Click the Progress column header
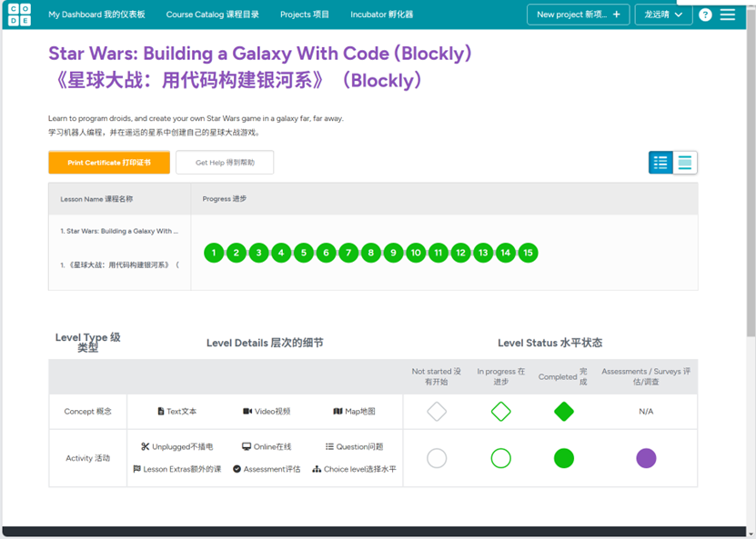Image resolution: width=756 pixels, height=539 pixels. pyautogui.click(x=224, y=199)
